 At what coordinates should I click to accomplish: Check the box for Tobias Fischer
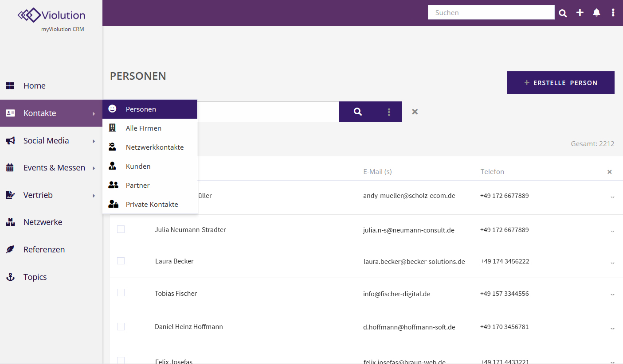(x=121, y=293)
